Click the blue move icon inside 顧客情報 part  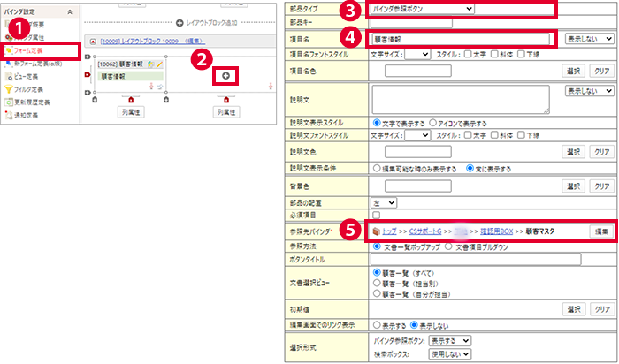159,87
